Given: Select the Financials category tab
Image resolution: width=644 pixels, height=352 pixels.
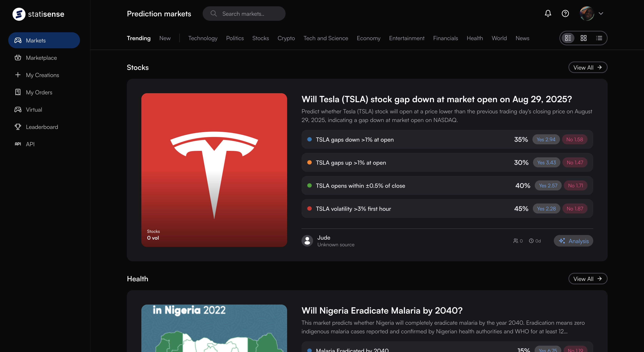Looking at the screenshot, I should click(x=446, y=38).
